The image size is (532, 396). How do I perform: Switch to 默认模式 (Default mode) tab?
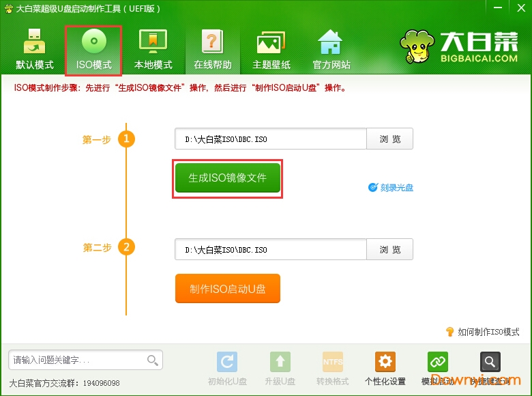tap(35, 50)
